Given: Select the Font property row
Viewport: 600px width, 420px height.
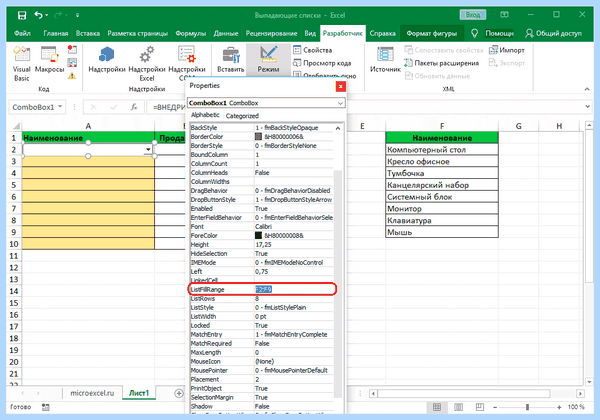Looking at the screenshot, I should coord(262,226).
